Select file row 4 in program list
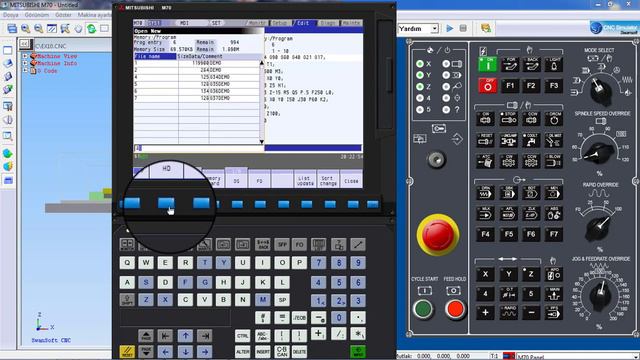 (198, 77)
